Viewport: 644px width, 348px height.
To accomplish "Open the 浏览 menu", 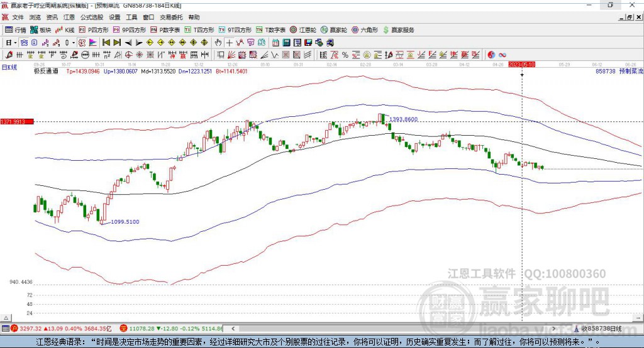I will 35,17.
